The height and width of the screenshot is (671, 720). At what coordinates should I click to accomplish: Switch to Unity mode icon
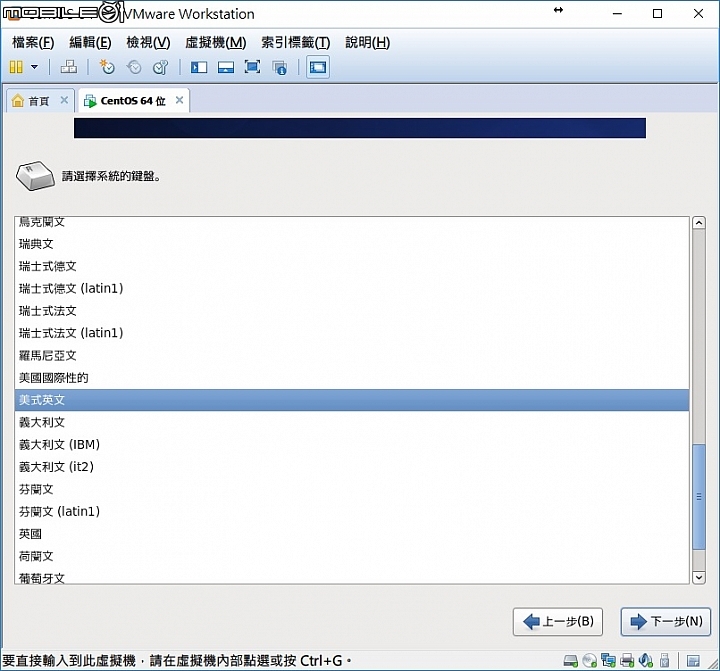(280, 68)
